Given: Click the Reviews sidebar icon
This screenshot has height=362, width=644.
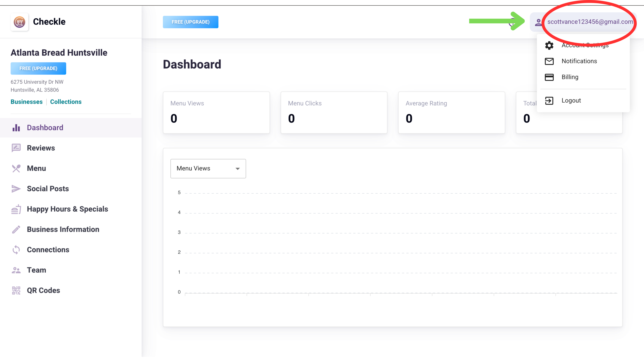Looking at the screenshot, I should tap(16, 148).
